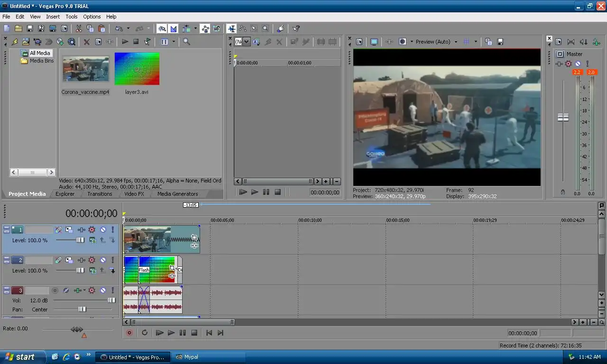Click the What's This Help icon
The width and height of the screenshot is (607, 364).
296,29
